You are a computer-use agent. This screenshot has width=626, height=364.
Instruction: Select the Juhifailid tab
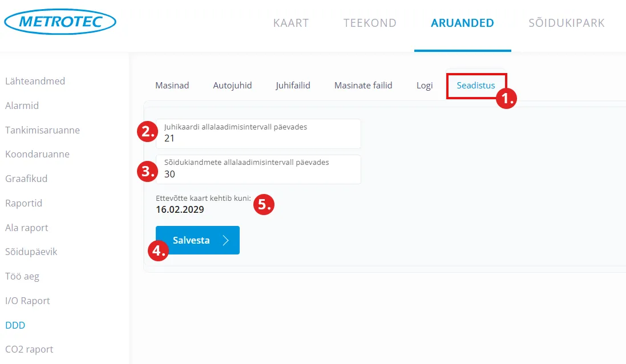tap(293, 86)
